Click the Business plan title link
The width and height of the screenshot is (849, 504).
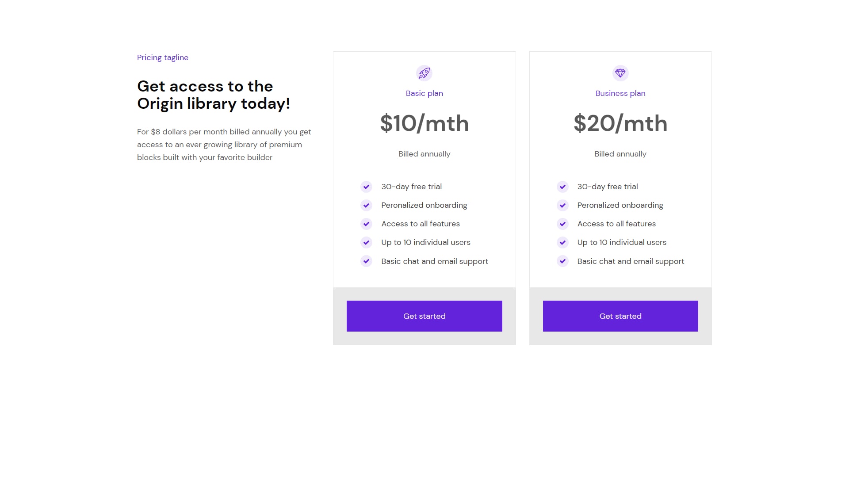tap(620, 93)
